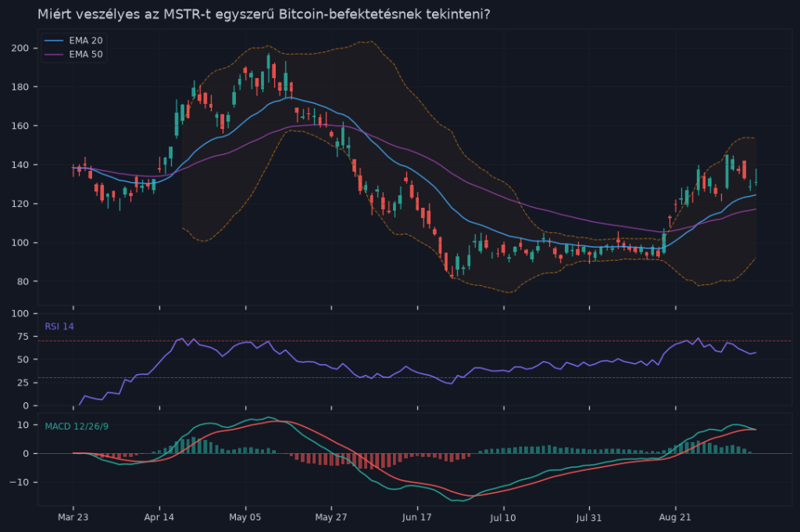
Task: Click the Jul 31 date label
Action: (x=589, y=518)
